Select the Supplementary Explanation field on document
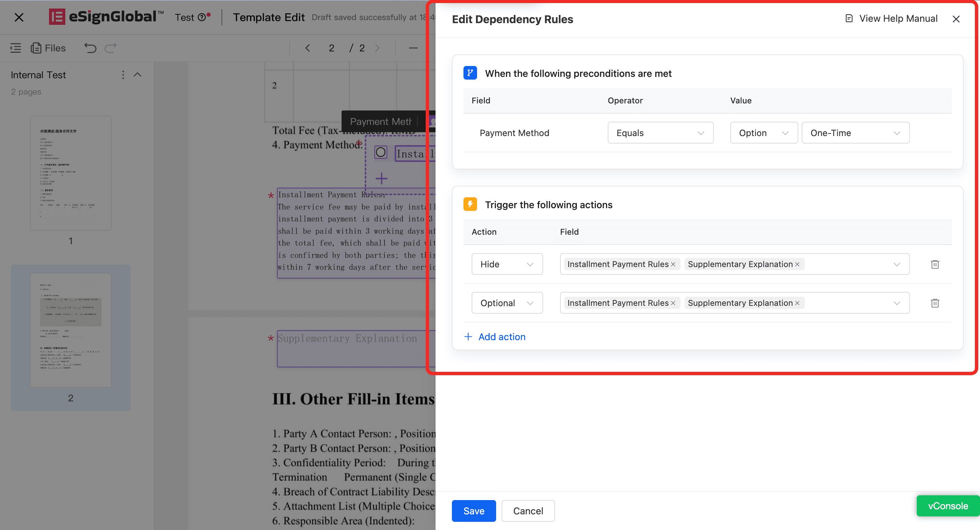This screenshot has width=980, height=530. (x=356, y=349)
